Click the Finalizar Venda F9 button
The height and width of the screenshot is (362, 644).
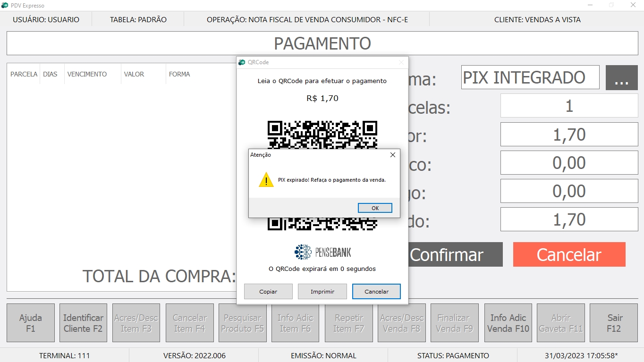(455, 323)
